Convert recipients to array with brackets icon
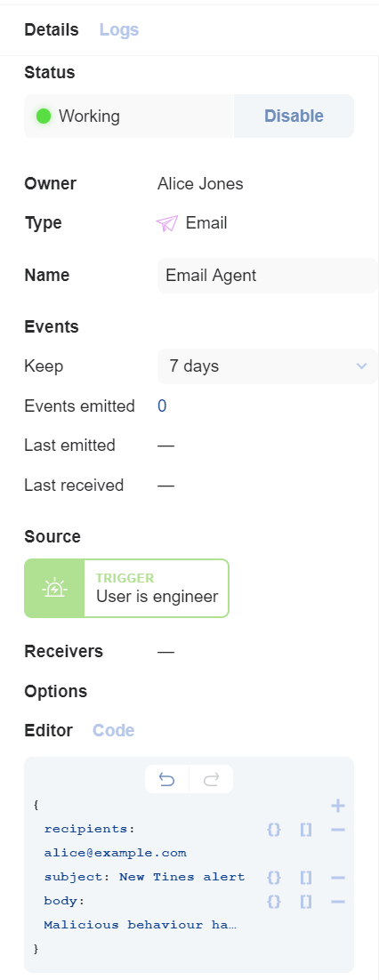 (x=306, y=830)
